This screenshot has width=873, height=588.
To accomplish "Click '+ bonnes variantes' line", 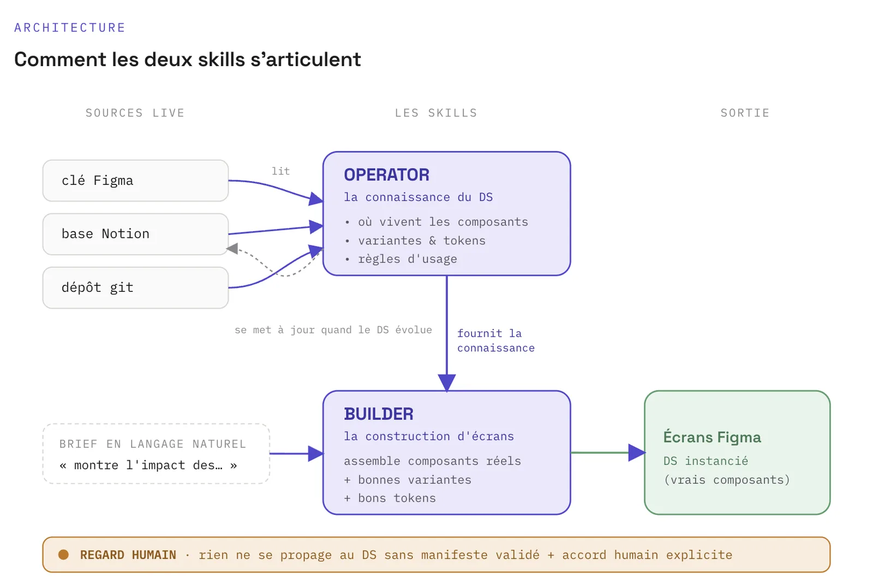I will click(x=408, y=479).
